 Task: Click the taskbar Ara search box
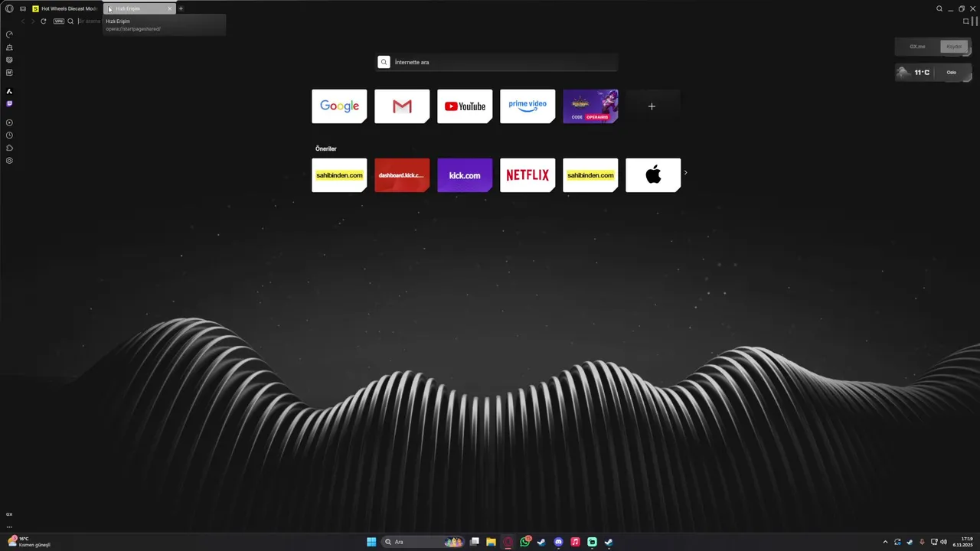click(423, 542)
